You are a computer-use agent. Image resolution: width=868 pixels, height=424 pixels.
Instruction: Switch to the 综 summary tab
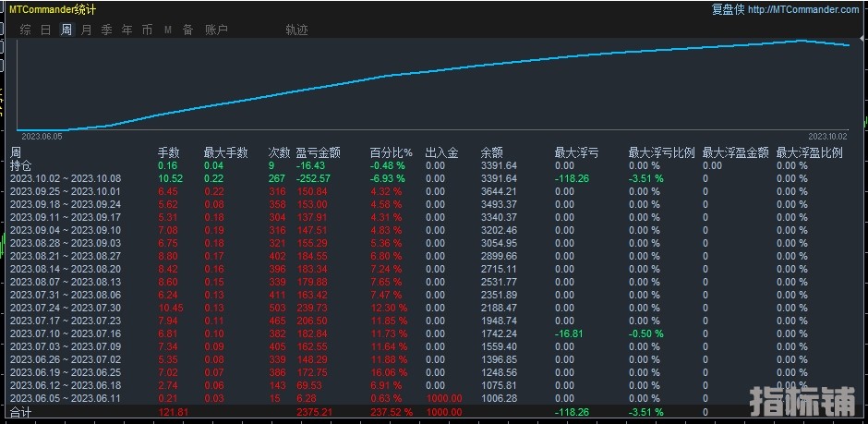coord(26,30)
